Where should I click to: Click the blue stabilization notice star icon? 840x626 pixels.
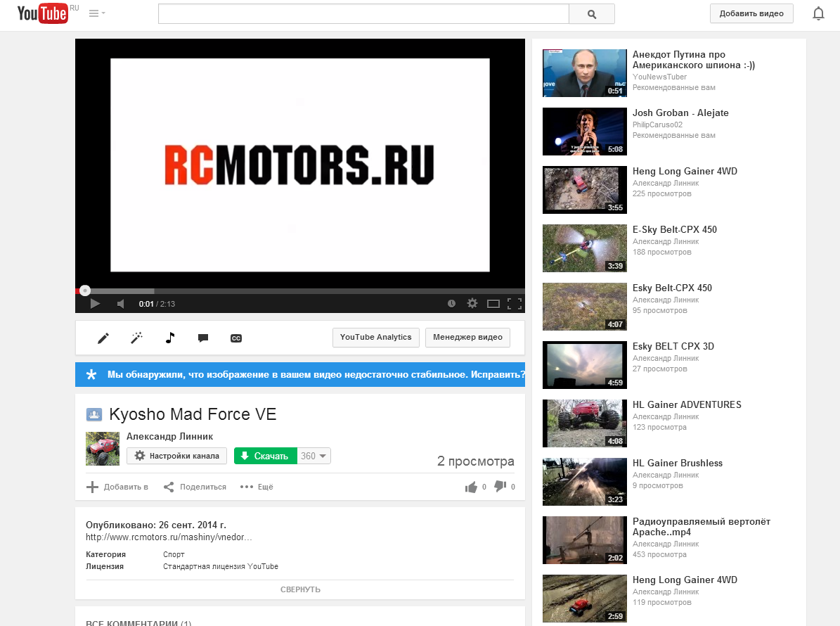pyautogui.click(x=91, y=375)
